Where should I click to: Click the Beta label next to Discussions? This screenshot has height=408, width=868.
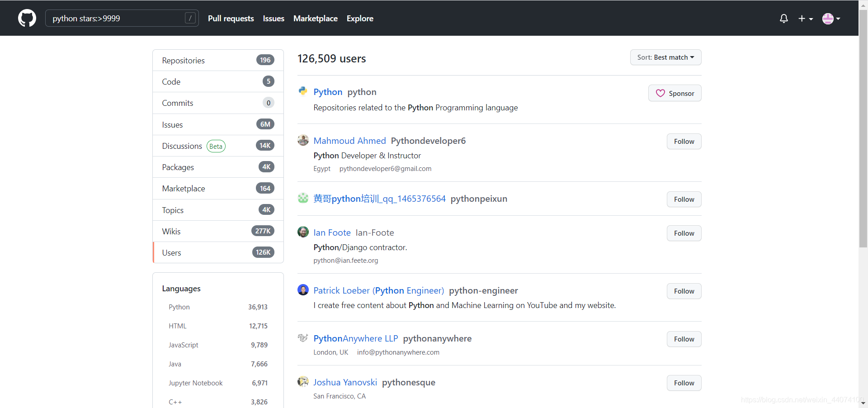(216, 146)
